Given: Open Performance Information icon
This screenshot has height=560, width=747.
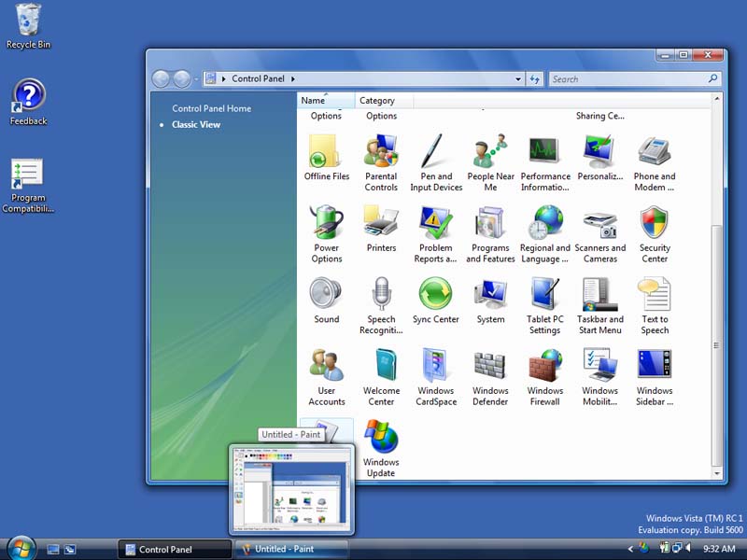Looking at the screenshot, I should tap(545, 162).
